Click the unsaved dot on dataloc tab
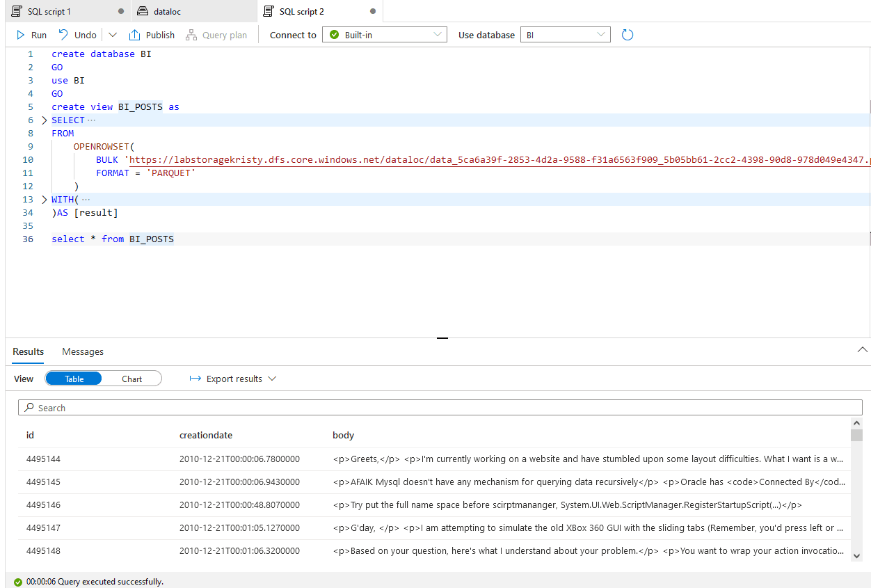The image size is (871, 588). (x=248, y=12)
